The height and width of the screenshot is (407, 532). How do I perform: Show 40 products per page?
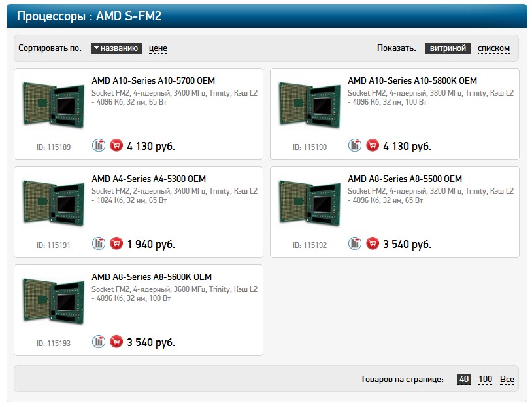tap(464, 379)
